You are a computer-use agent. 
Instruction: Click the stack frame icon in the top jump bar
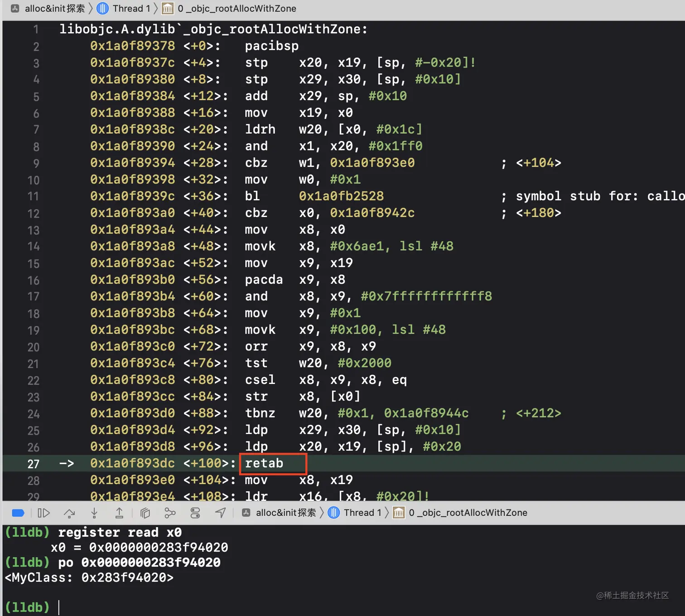168,8
